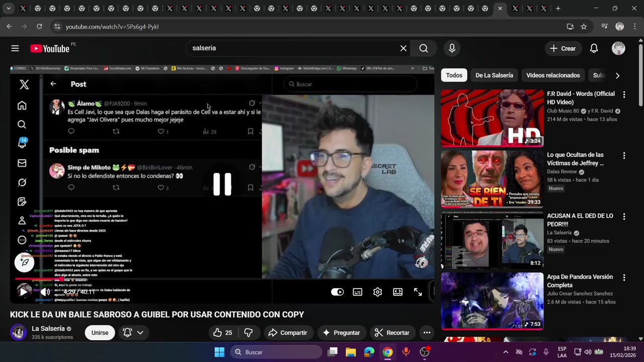644x362 pixels.
Task: Reload the page
Action: coord(39,26)
